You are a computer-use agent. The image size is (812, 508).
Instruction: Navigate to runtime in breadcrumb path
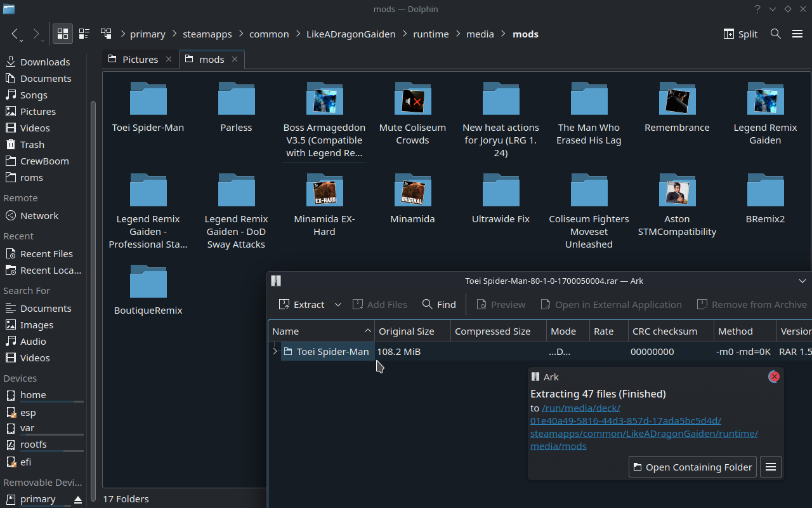coord(431,34)
